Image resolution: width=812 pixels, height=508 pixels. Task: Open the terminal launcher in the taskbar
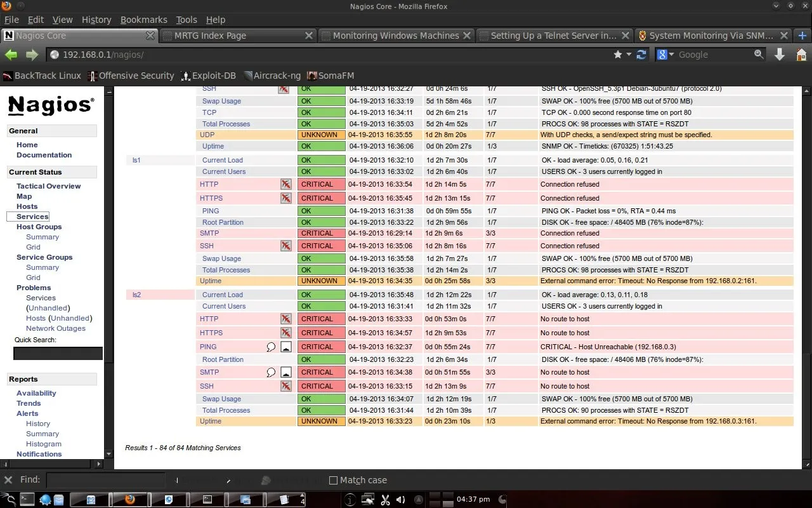click(x=27, y=500)
